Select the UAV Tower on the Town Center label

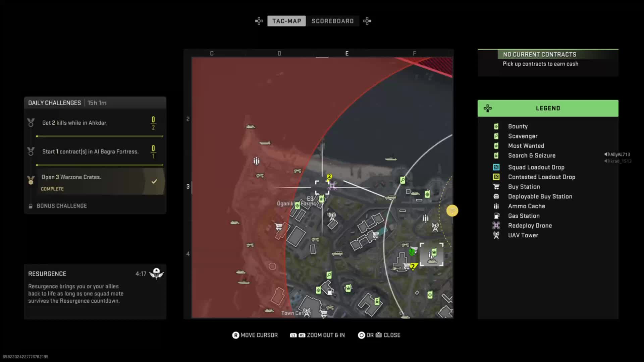pyautogui.click(x=306, y=312)
